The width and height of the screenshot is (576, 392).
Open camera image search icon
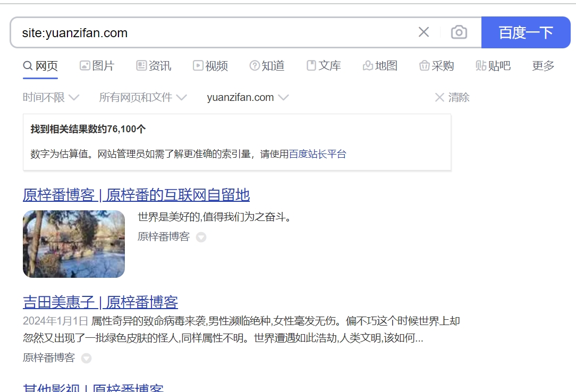[459, 32]
